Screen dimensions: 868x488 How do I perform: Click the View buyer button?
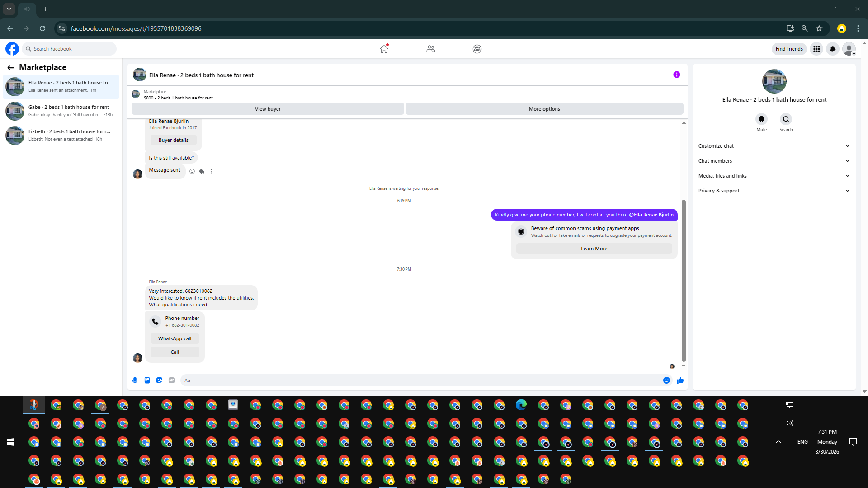click(x=268, y=109)
